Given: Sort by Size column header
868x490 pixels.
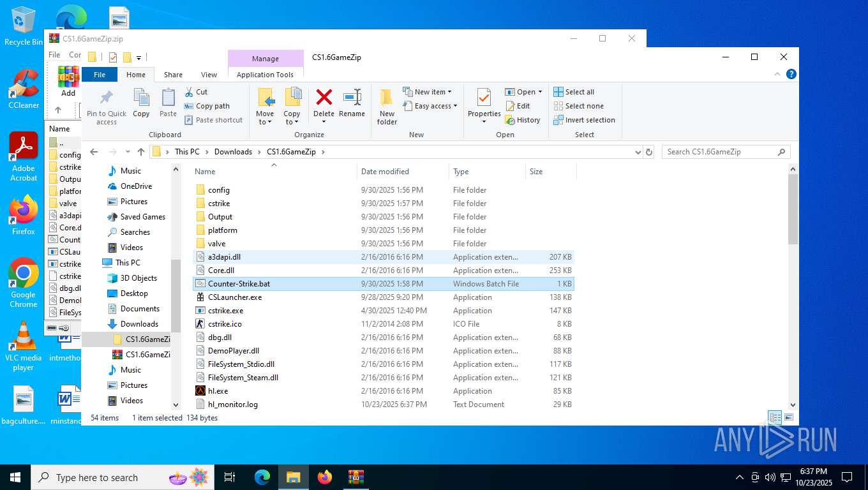Looking at the screenshot, I should (x=551, y=171).
